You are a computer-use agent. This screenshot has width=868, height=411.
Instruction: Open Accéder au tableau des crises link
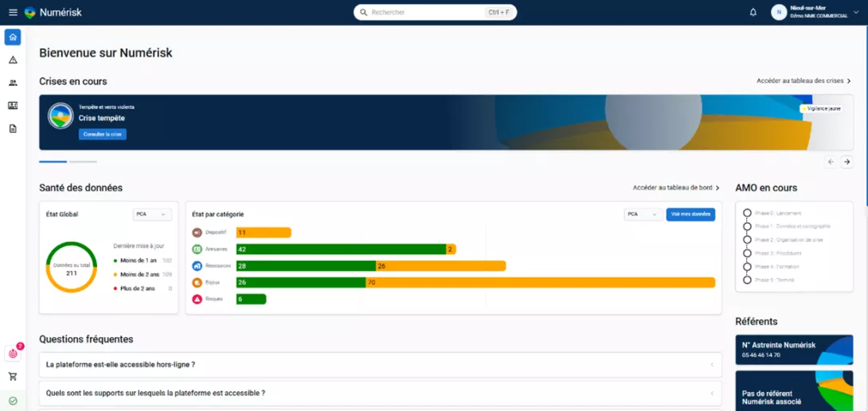(x=803, y=81)
